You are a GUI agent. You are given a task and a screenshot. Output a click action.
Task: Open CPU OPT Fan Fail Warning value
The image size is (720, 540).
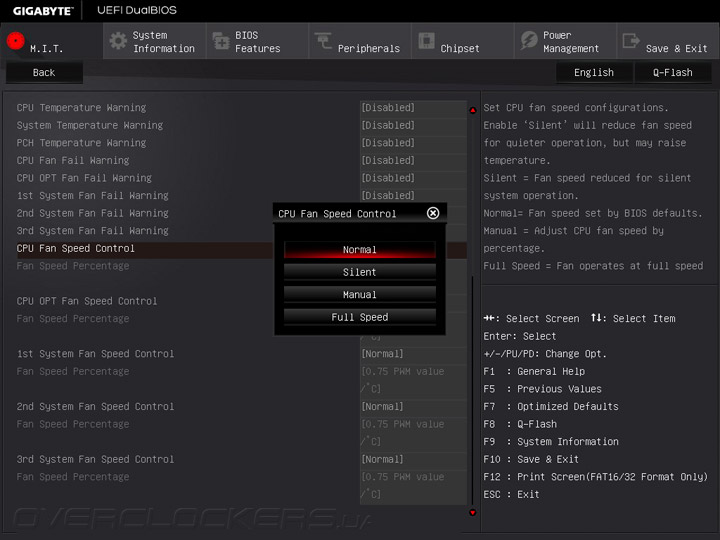[413, 178]
